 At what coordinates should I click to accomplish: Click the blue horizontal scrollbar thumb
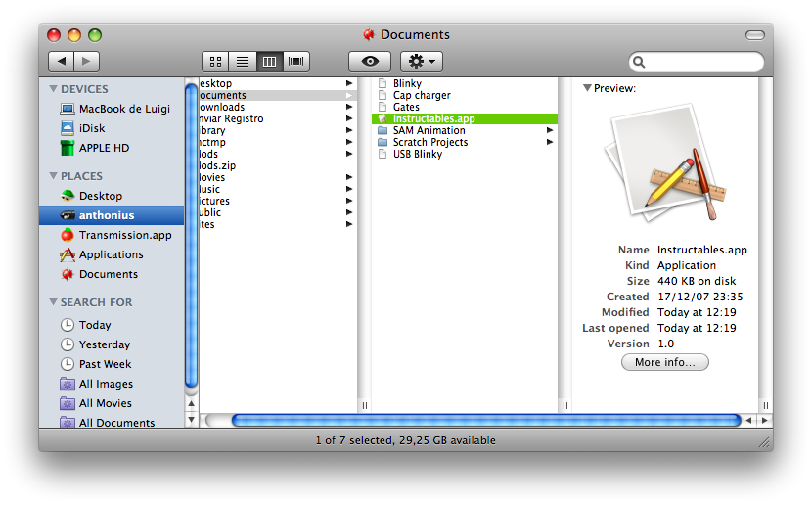pyautogui.click(x=486, y=421)
